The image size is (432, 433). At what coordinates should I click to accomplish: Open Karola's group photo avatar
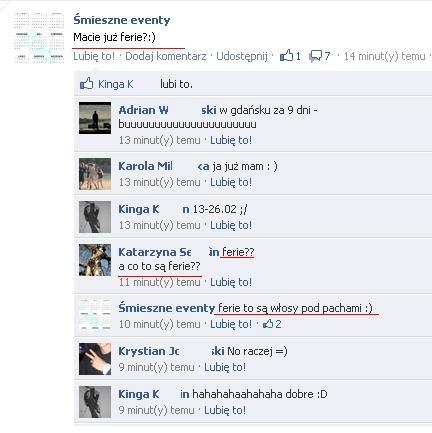[x=95, y=174]
